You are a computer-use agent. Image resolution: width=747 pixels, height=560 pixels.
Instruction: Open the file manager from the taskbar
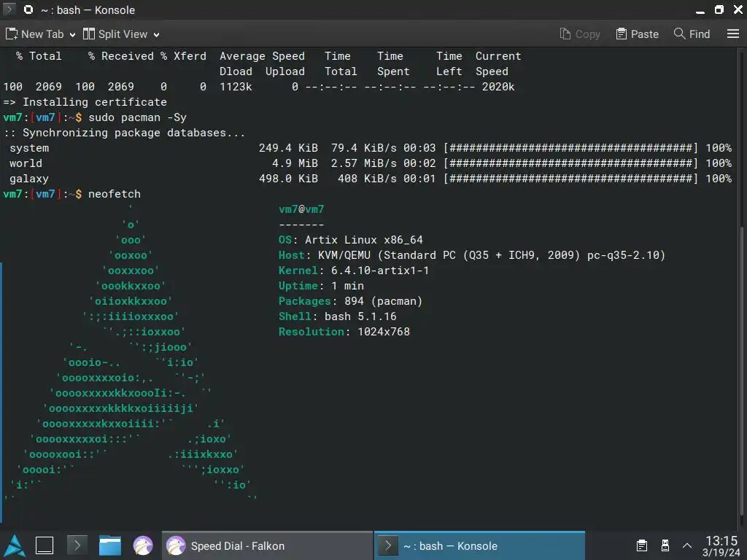click(109, 545)
